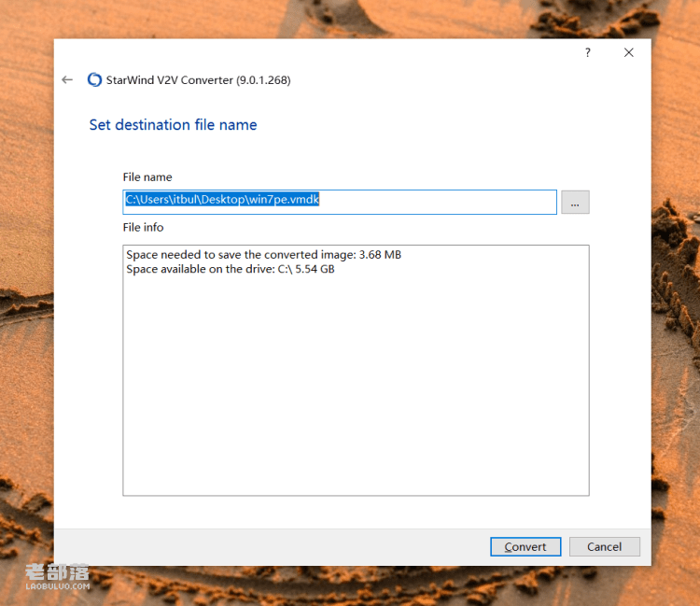Image resolution: width=700 pixels, height=606 pixels.
Task: Click the window title StarWind V2V Converter text
Action: click(198, 80)
